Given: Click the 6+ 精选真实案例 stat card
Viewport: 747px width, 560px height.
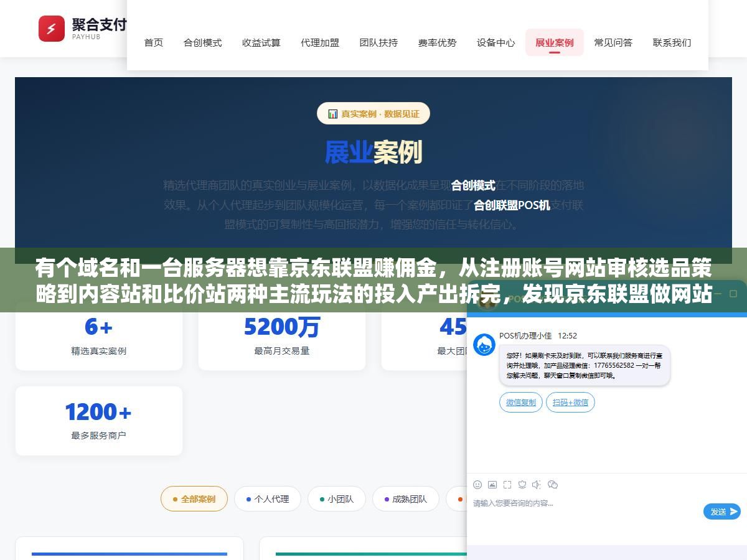Looking at the screenshot, I should [x=99, y=336].
